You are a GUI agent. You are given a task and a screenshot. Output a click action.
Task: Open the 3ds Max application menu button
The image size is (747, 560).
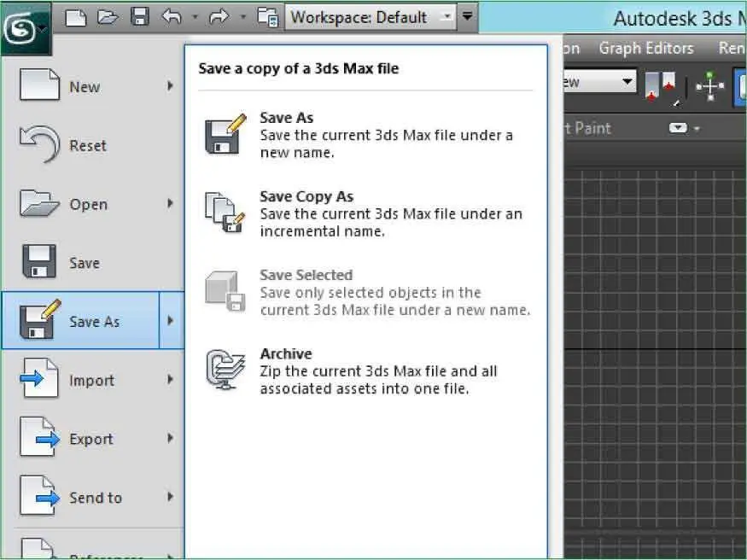pos(26,28)
